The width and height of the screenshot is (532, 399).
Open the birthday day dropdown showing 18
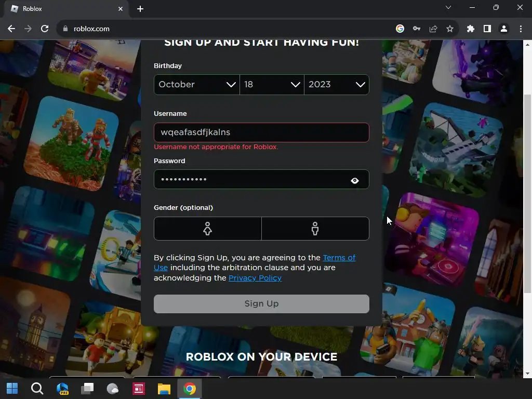point(272,85)
